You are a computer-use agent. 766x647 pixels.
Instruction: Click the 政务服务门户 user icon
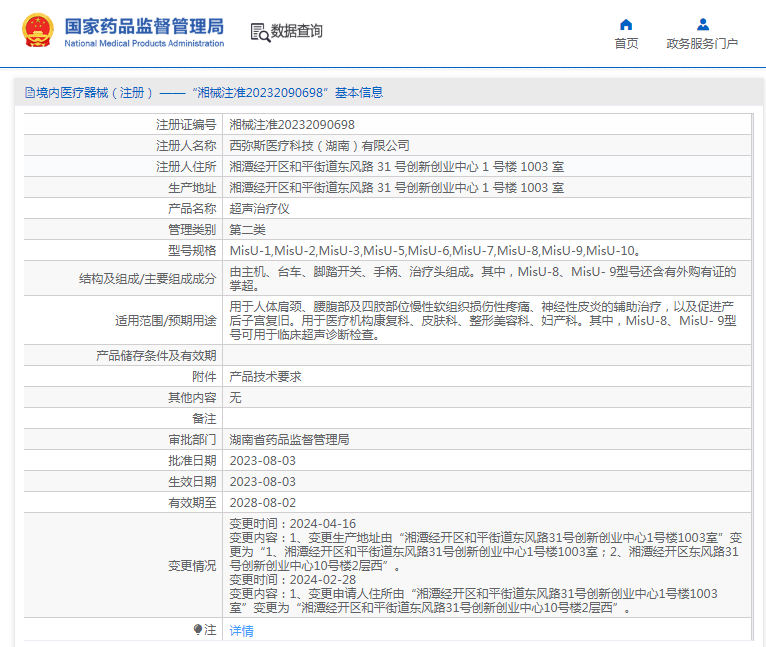(702, 24)
